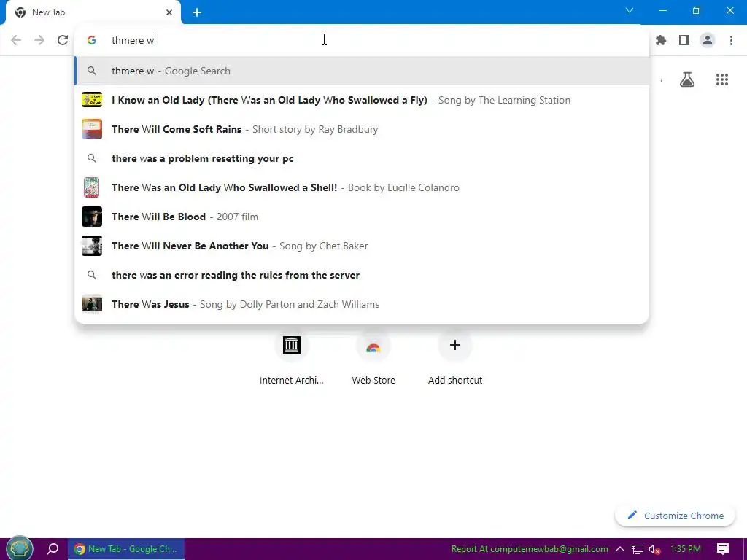Open the Windows Start button

tap(19, 548)
